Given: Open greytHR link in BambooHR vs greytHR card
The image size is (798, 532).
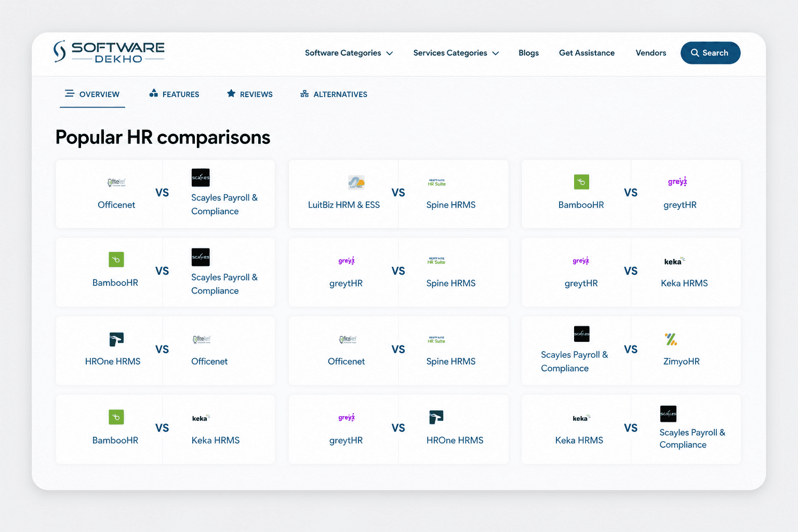Looking at the screenshot, I should click(x=680, y=205).
